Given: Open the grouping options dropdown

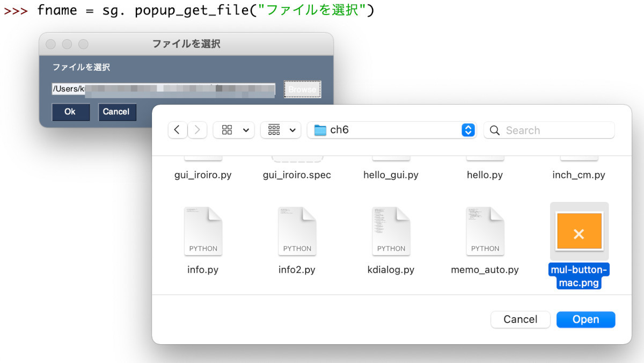Looking at the screenshot, I should pos(280,130).
